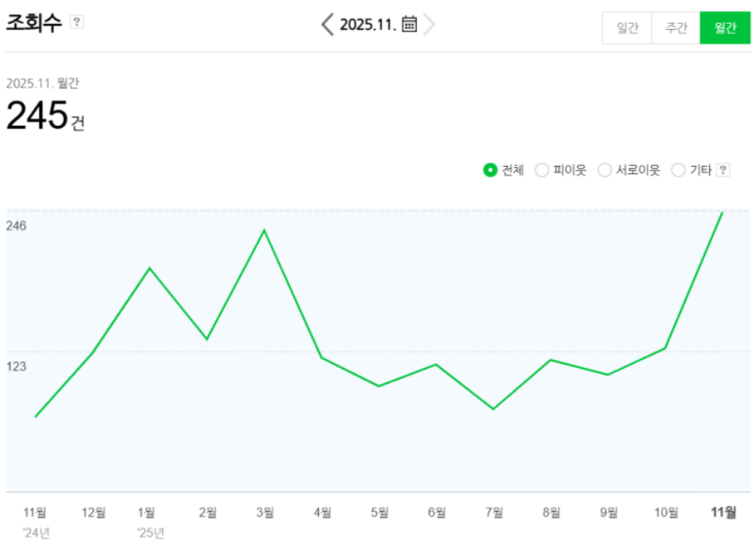This screenshot has width=756, height=546.
Task: Click the 11월 data point at chart peak
Action: point(723,212)
